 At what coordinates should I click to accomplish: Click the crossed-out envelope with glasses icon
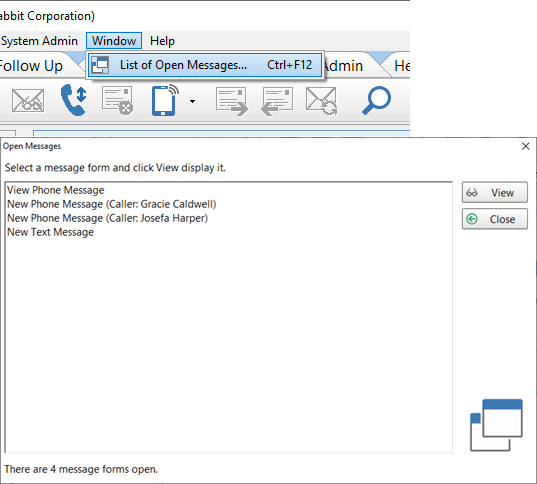pos(28,101)
